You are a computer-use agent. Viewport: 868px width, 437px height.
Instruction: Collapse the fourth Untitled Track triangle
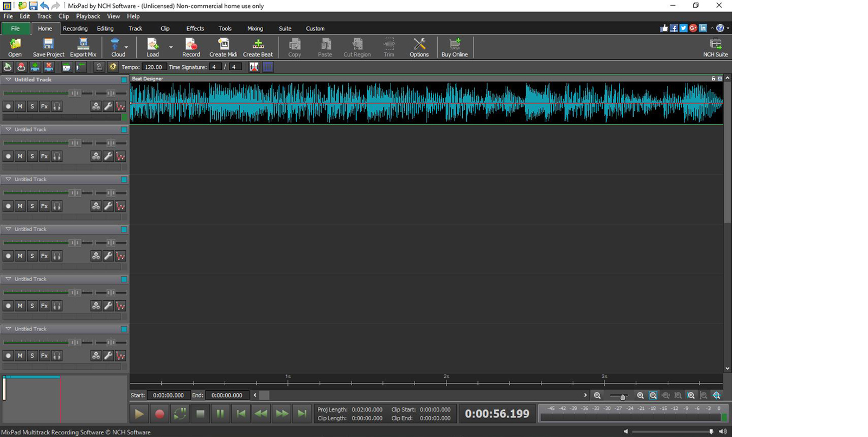coord(8,229)
